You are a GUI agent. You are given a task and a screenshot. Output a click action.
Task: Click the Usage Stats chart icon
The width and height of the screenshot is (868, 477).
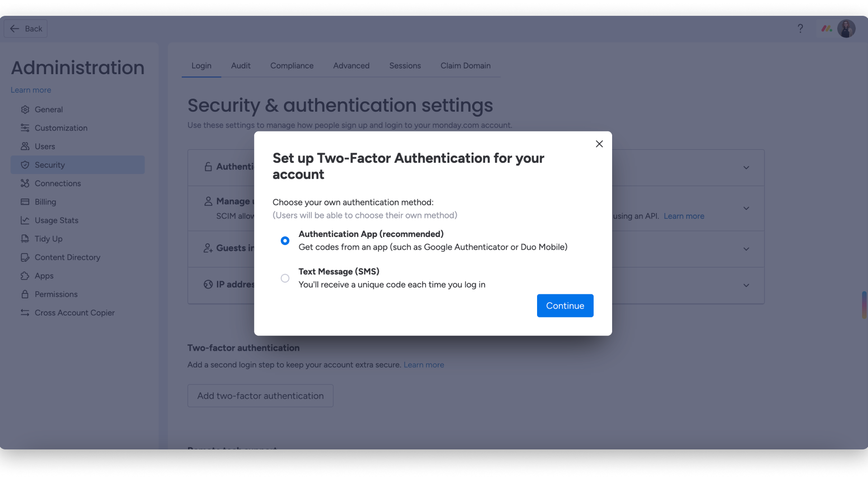[x=25, y=220]
